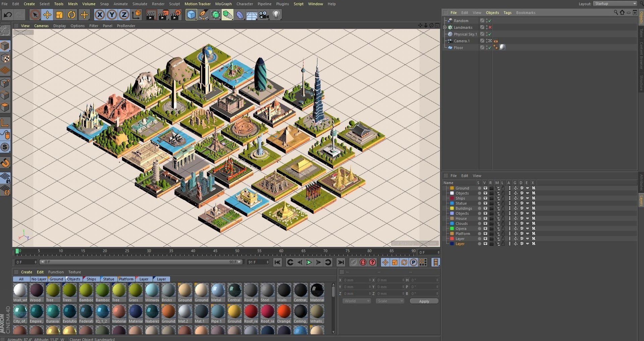This screenshot has width=644, height=341.
Task: Open Layer manager View menu
Action: (477, 176)
